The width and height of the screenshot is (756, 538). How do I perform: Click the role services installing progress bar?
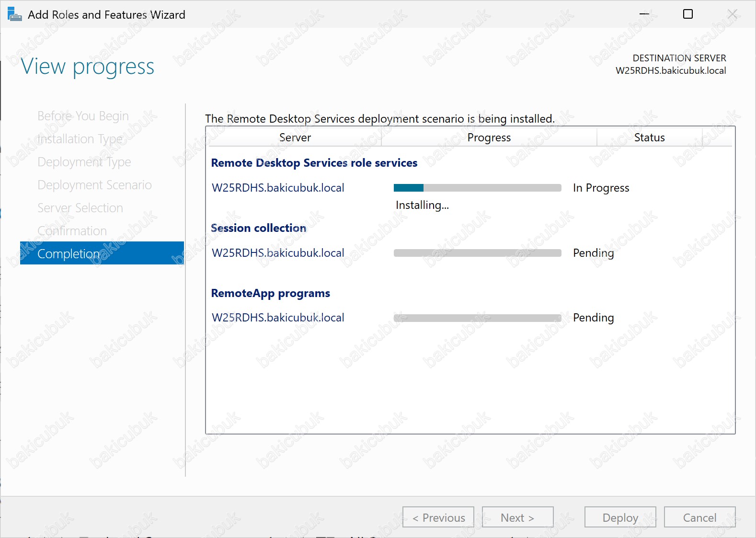[477, 188]
